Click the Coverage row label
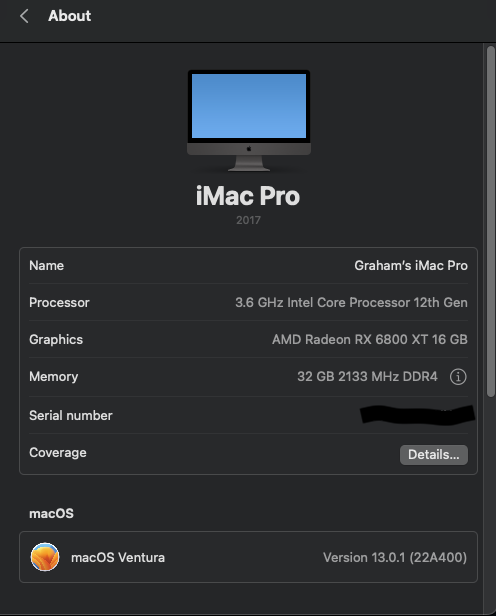496x616 pixels. (x=58, y=453)
